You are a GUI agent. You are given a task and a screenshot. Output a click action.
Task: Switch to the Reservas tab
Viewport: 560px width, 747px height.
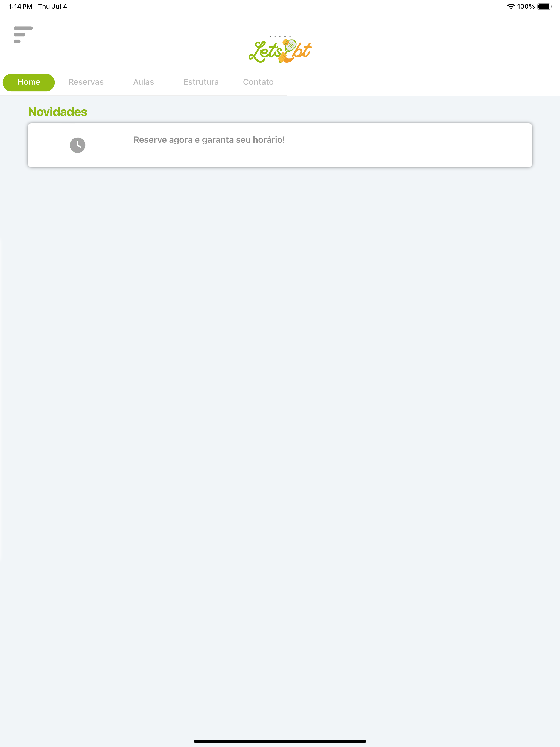click(x=86, y=82)
